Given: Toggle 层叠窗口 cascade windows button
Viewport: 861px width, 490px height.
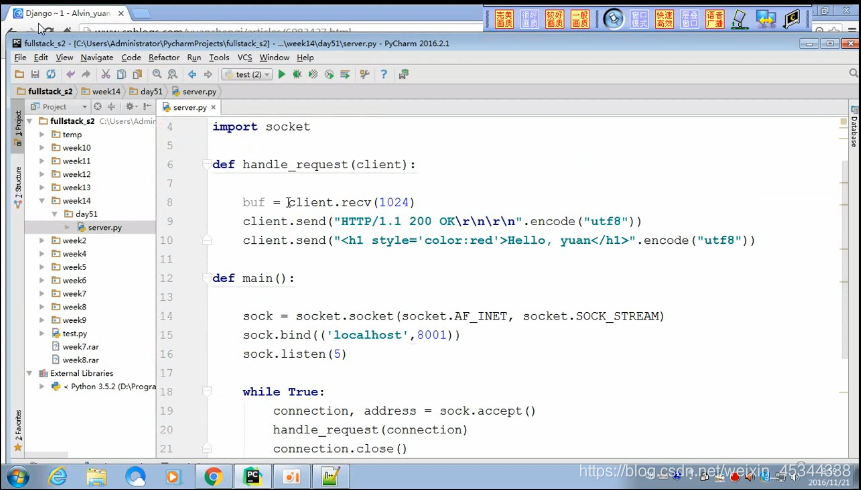Looking at the screenshot, I should (689, 19).
